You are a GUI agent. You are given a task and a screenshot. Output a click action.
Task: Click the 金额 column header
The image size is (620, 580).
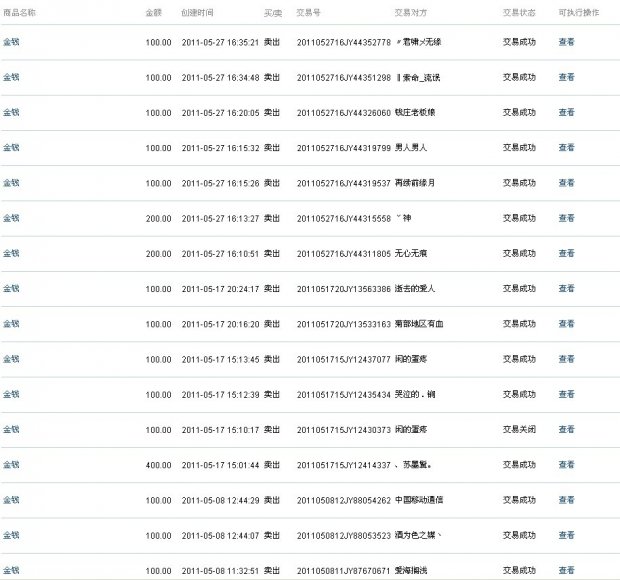pyautogui.click(x=153, y=12)
